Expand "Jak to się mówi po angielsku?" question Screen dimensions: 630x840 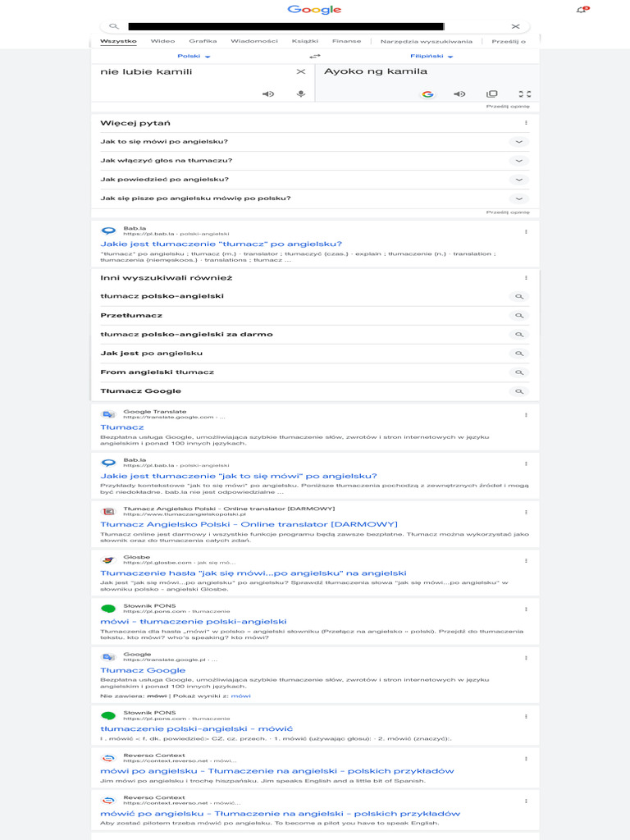tap(518, 142)
